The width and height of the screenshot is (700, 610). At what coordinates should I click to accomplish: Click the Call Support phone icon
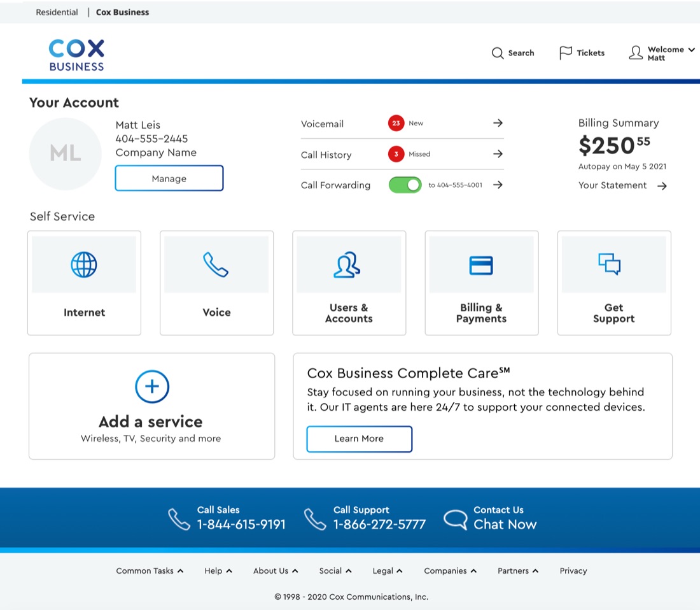pos(315,520)
